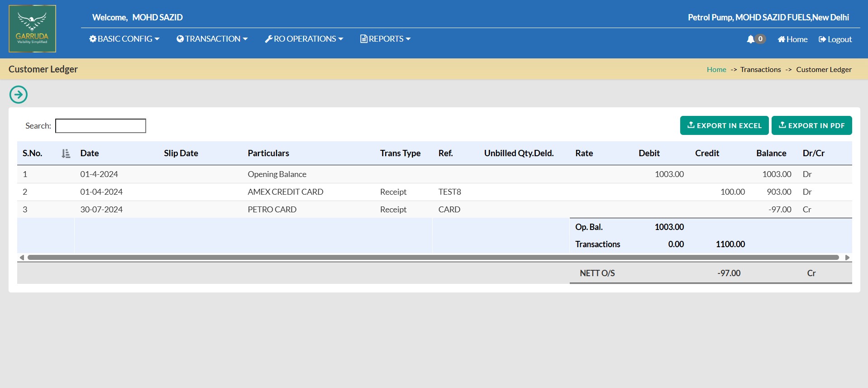
Task: Click the Op. Bal. summary label
Action: (589, 227)
